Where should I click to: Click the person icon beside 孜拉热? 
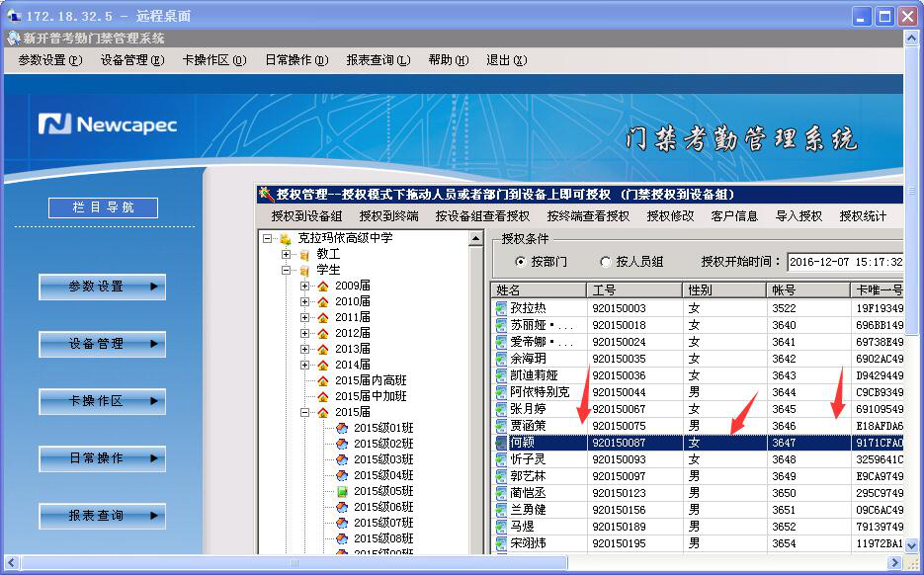501,308
